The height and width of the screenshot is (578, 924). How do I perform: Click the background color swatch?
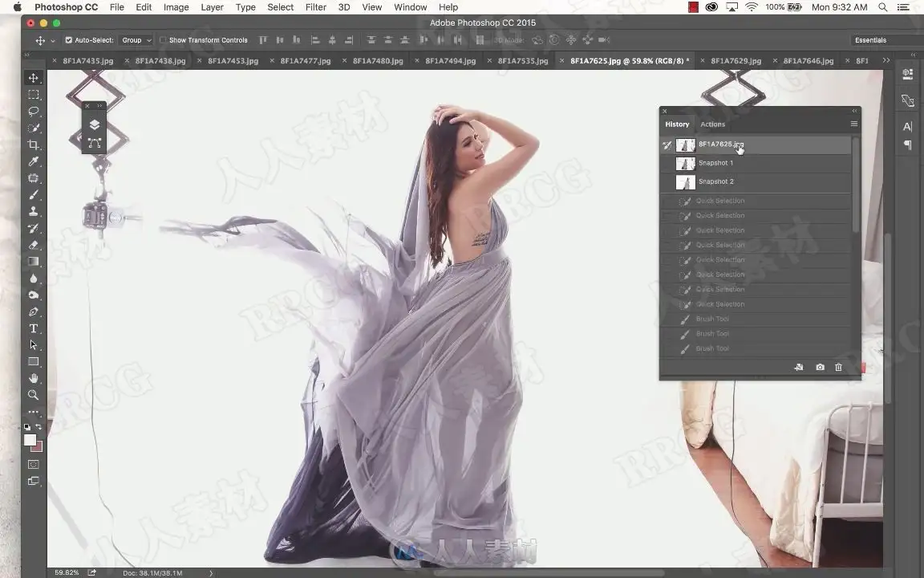point(38,448)
